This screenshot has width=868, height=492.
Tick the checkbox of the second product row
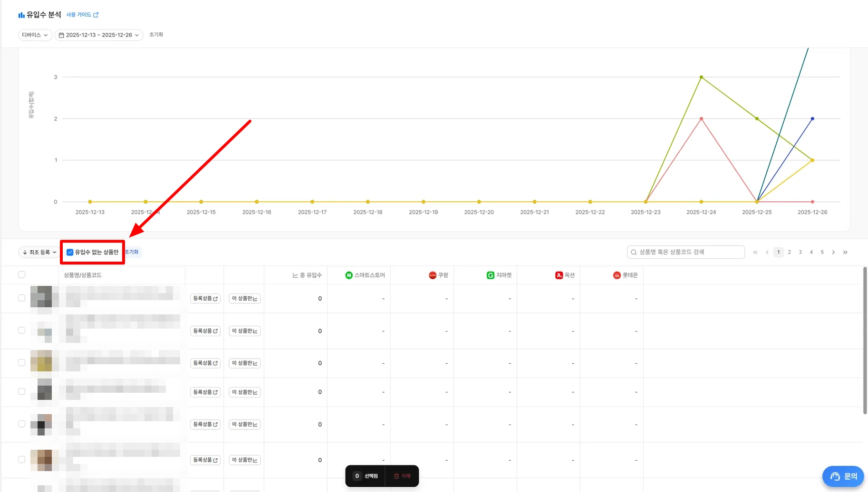[21, 330]
